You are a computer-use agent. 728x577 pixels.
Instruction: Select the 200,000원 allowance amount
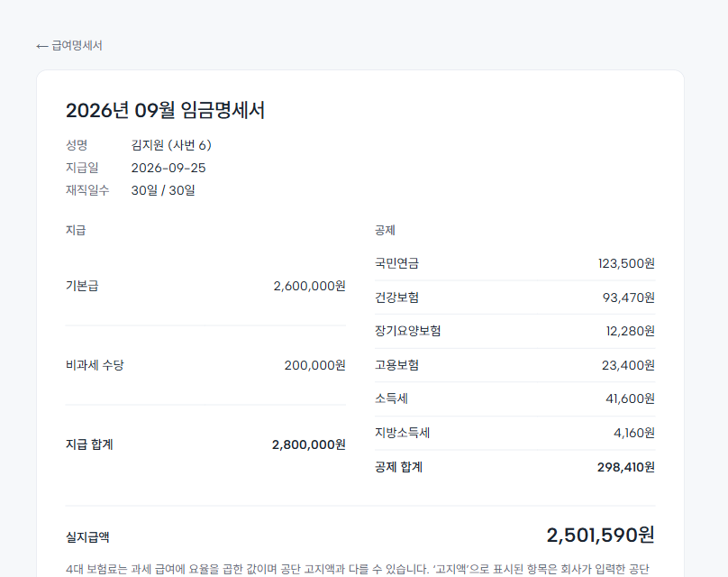[314, 365]
